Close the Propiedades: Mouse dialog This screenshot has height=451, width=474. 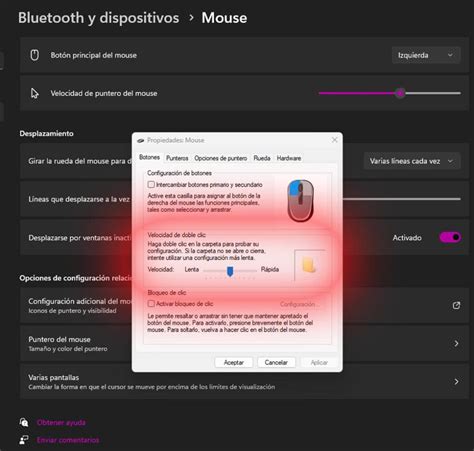tap(335, 140)
